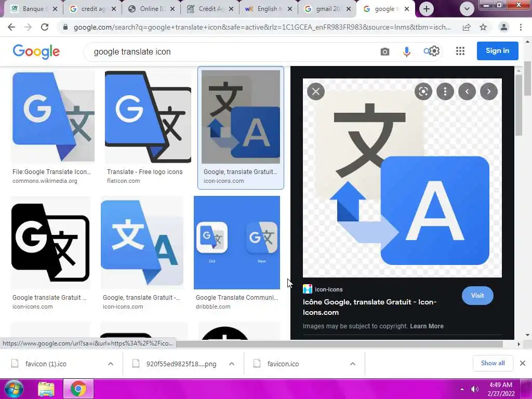Close the gmail 20 tab

349,9
